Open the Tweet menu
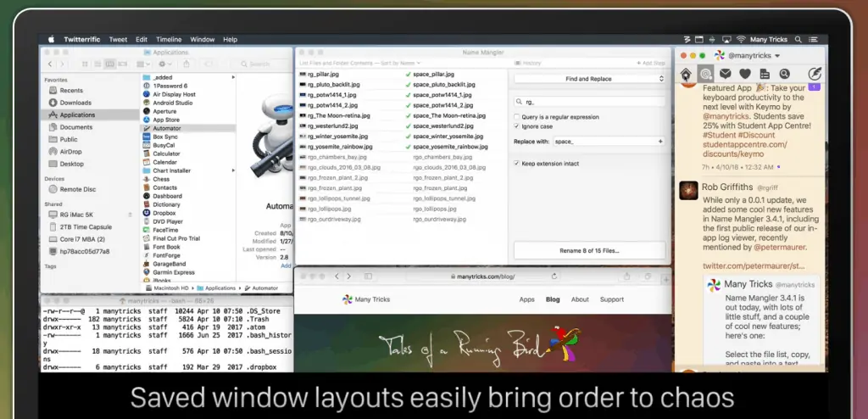 [x=118, y=39]
